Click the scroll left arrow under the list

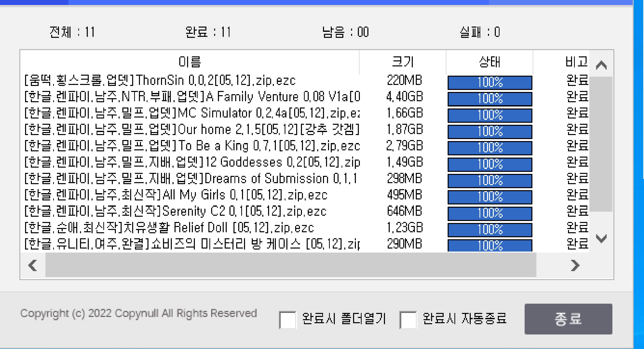click(x=33, y=265)
